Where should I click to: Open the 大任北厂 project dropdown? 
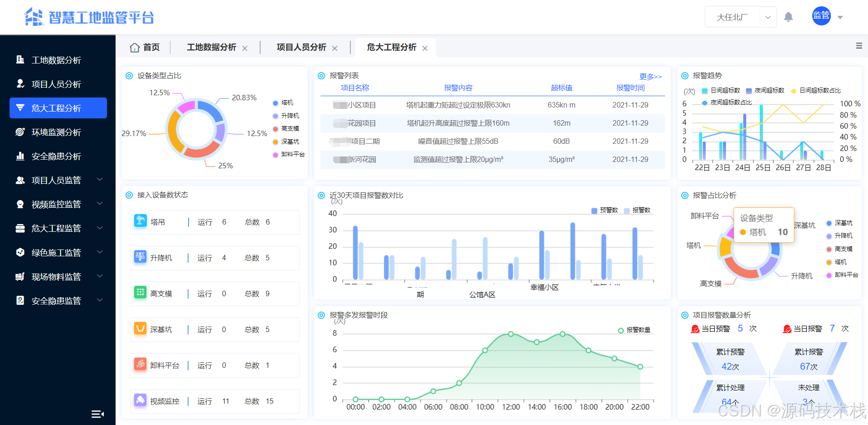click(x=741, y=17)
